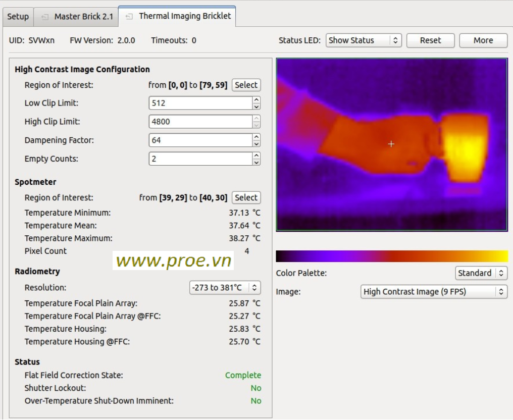Click the More button
Viewport: 513px width, 420px height.
point(483,40)
